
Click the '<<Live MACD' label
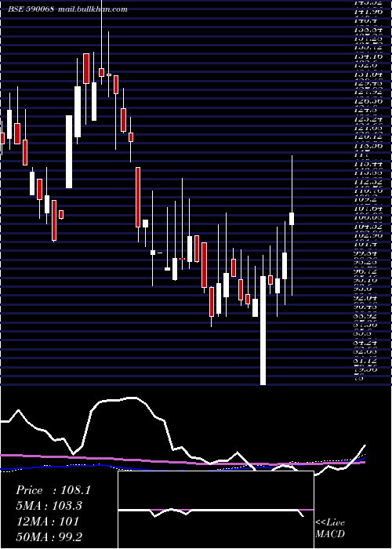pos(330,529)
